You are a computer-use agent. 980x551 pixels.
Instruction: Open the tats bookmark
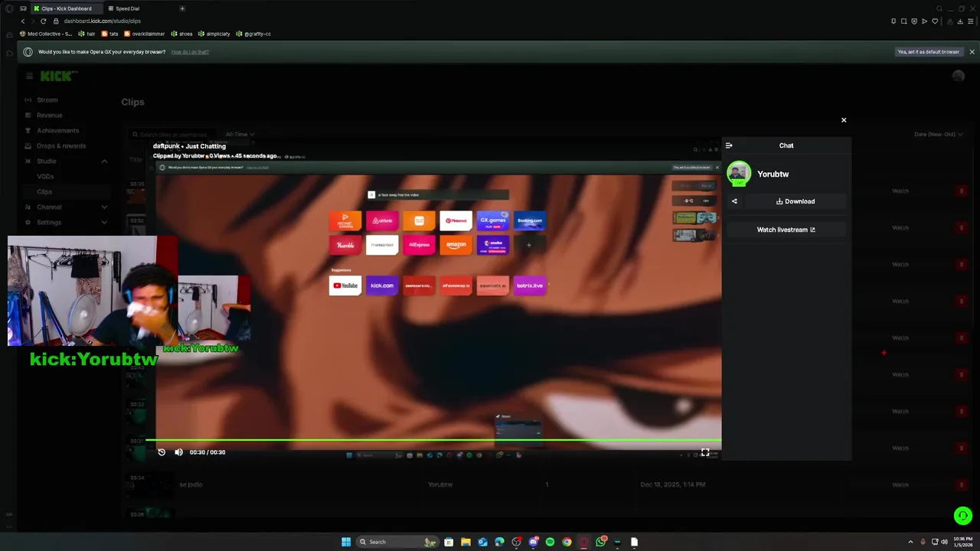tap(109, 34)
